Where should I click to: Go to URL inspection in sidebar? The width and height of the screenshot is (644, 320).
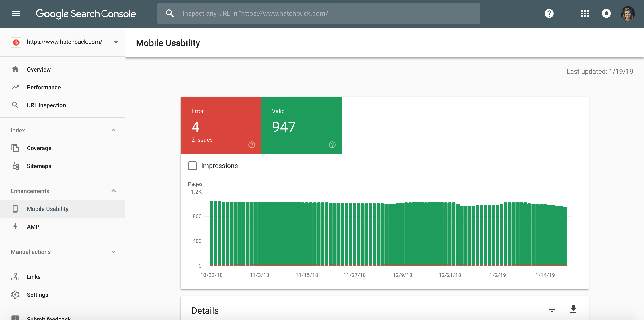[x=63, y=105]
